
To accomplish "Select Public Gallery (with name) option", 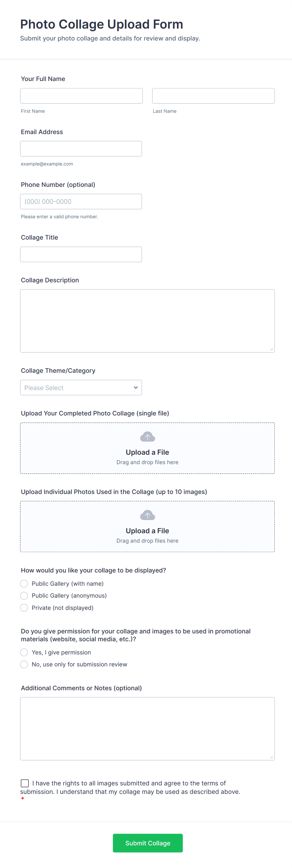I will [x=24, y=583].
